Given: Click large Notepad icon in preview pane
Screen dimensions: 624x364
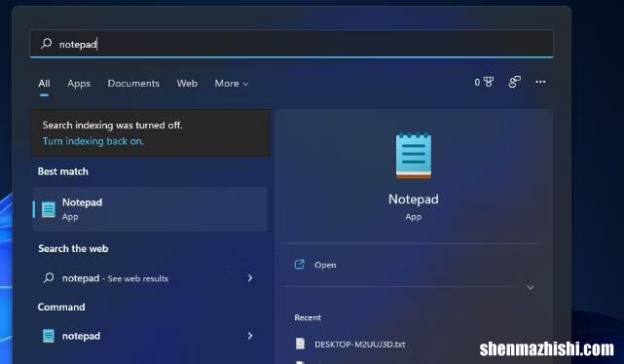Looking at the screenshot, I should point(414,156).
